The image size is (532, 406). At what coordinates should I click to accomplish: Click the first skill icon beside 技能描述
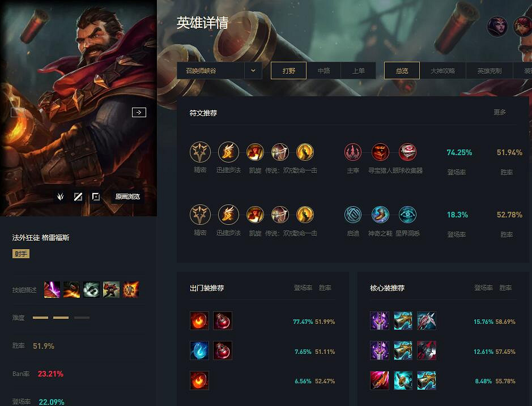(52, 290)
